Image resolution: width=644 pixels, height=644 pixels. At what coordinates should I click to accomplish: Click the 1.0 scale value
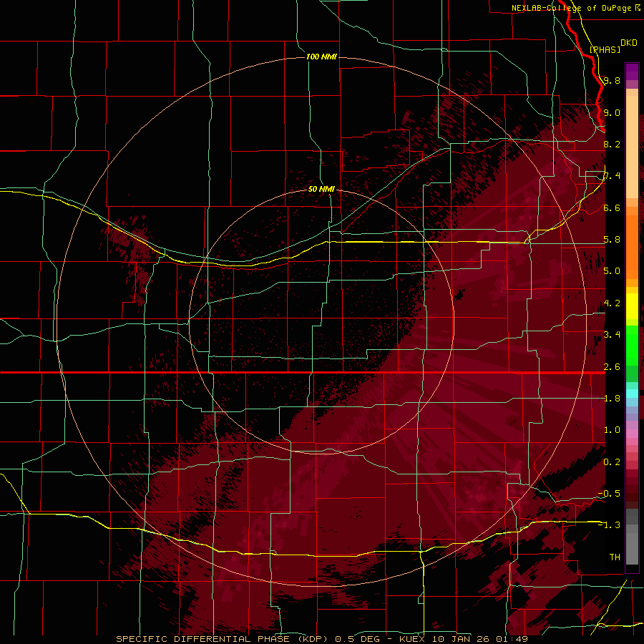coord(612,430)
